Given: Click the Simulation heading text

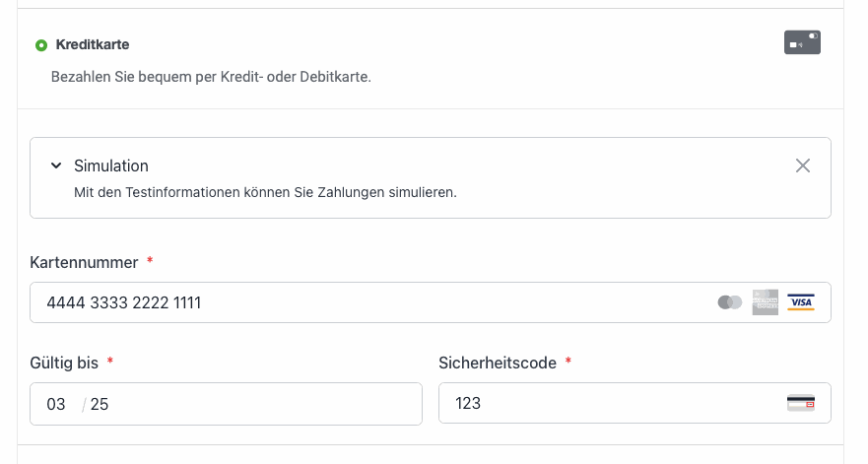Looking at the screenshot, I should point(111,166).
